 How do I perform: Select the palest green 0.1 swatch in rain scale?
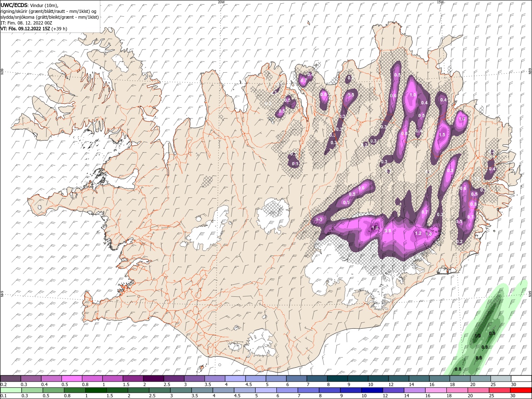point(11,390)
